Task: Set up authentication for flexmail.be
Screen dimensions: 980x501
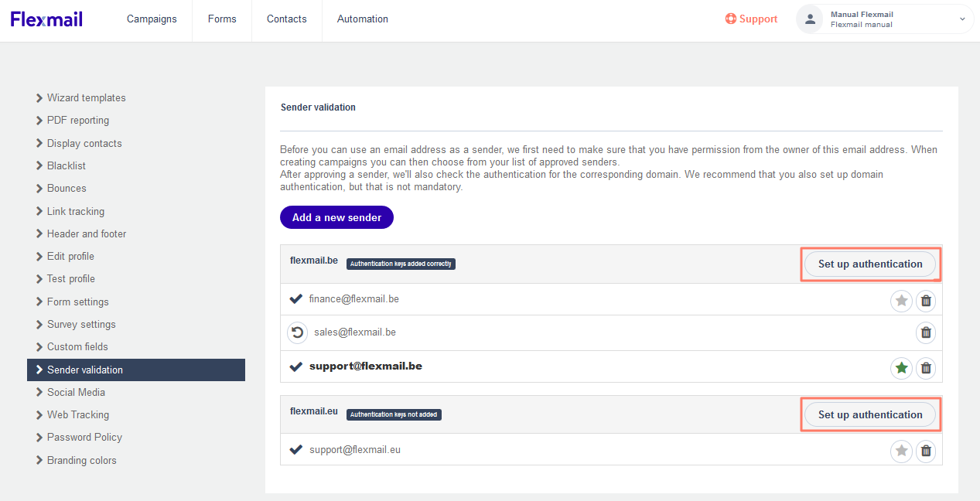Action: pyautogui.click(x=870, y=264)
